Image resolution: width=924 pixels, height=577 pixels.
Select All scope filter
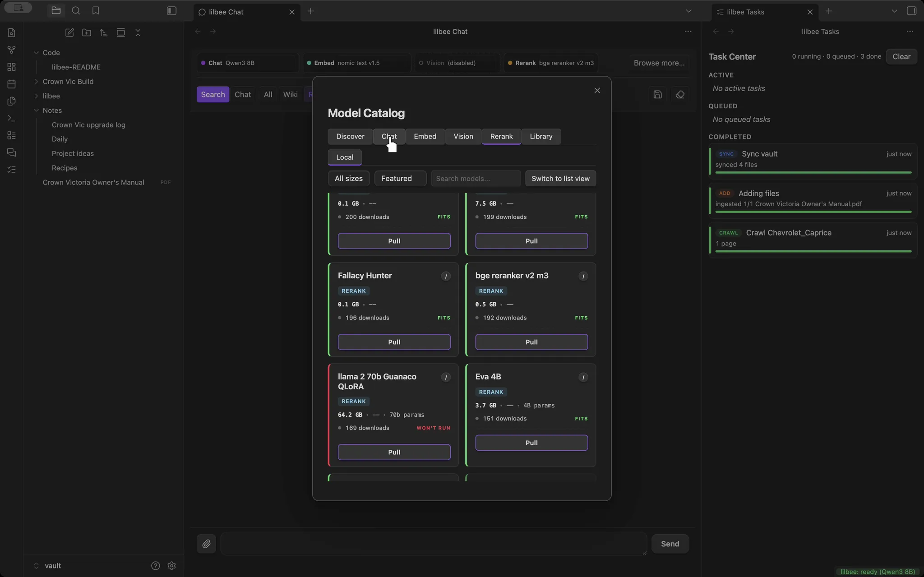(x=268, y=94)
